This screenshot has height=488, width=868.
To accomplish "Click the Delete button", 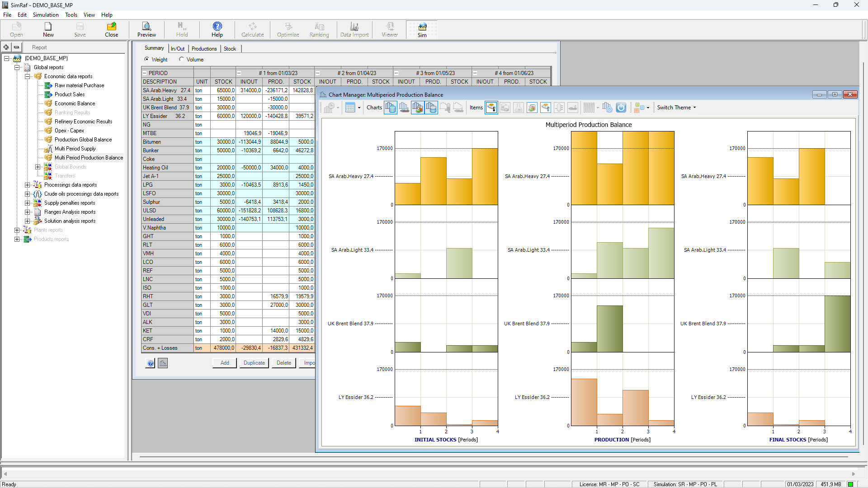I will click(x=284, y=363).
